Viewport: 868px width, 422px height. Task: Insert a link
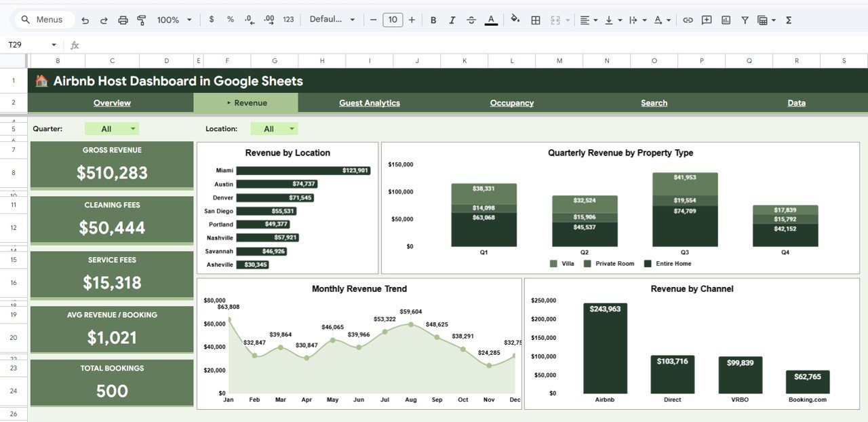pos(687,20)
